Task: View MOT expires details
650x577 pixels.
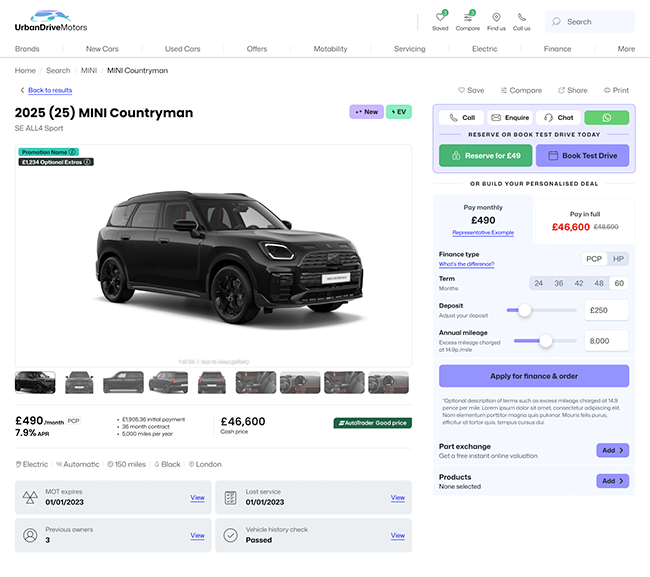Action: pos(197,497)
